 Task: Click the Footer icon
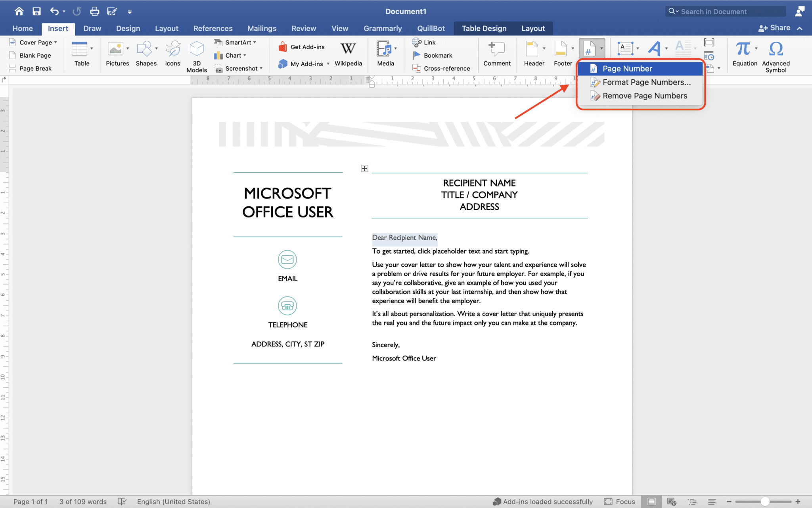(x=561, y=49)
